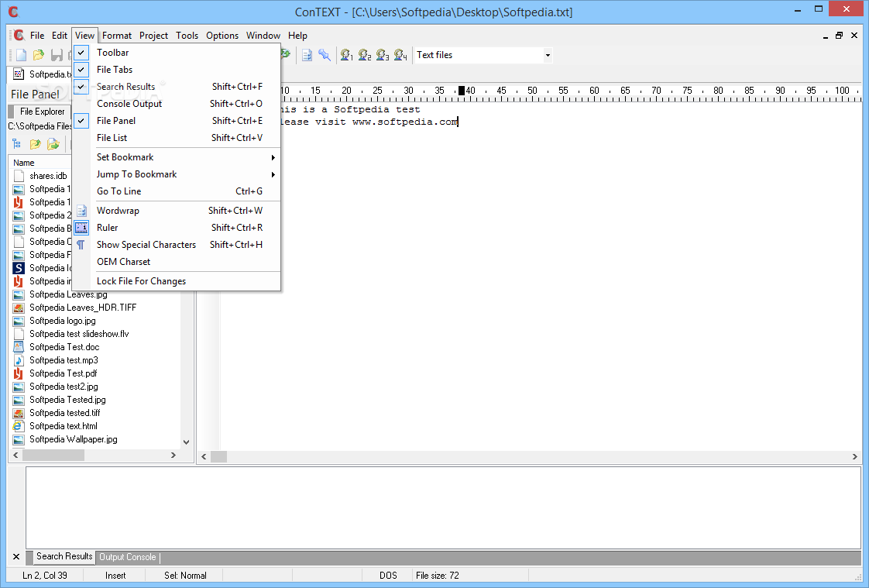Click the Softpedia Leaves_HDR.TIFF image icon

pyautogui.click(x=19, y=308)
